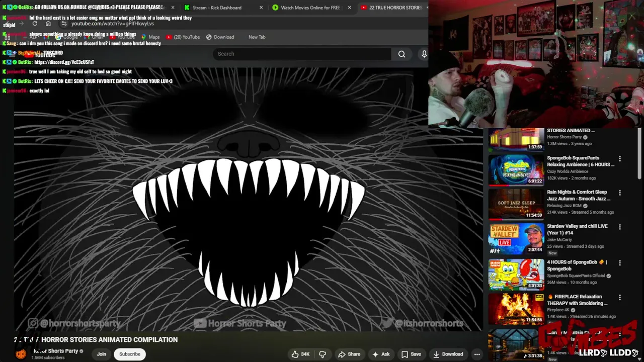Close the Stream - Kick Dashboard tab
Image resolution: width=644 pixels, height=362 pixels.
point(261,8)
